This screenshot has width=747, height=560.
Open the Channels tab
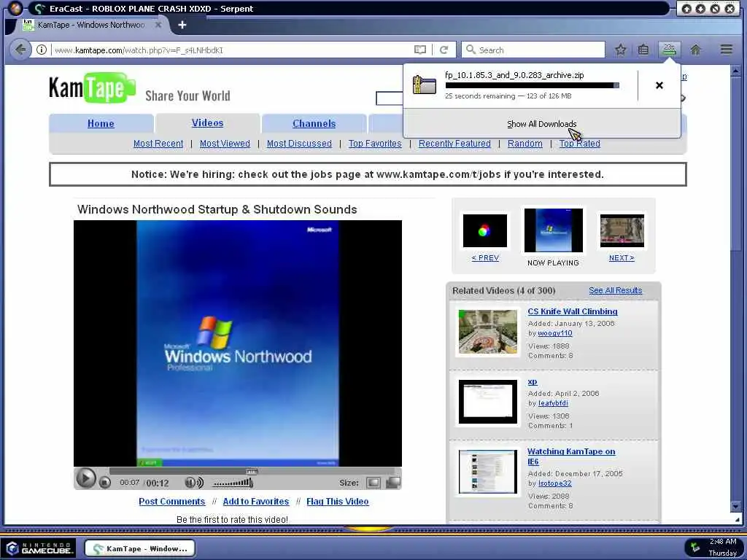[314, 123]
